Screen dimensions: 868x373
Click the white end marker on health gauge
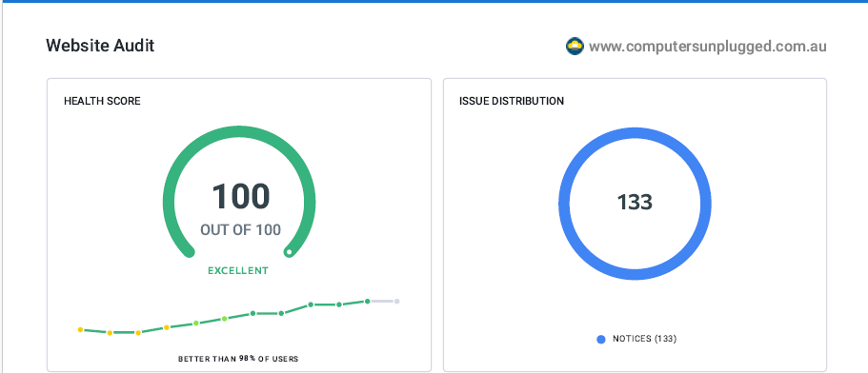288,252
